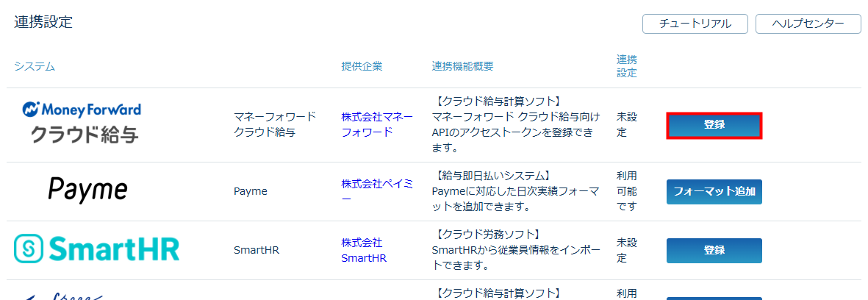Click the 提供企業 column header
This screenshot has width=868, height=300.
pos(362,67)
